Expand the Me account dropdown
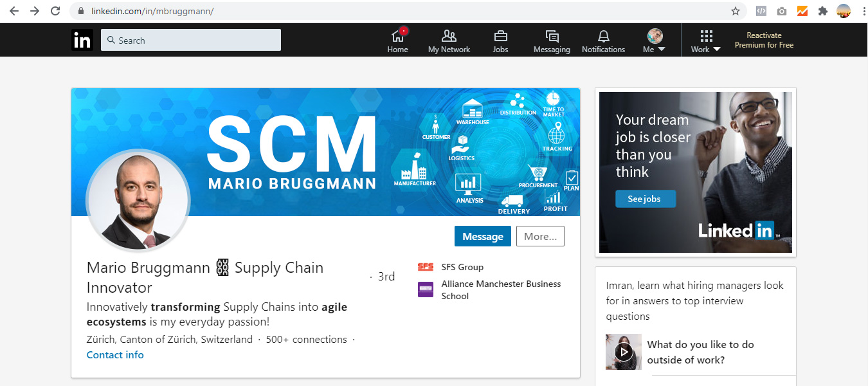 (655, 41)
